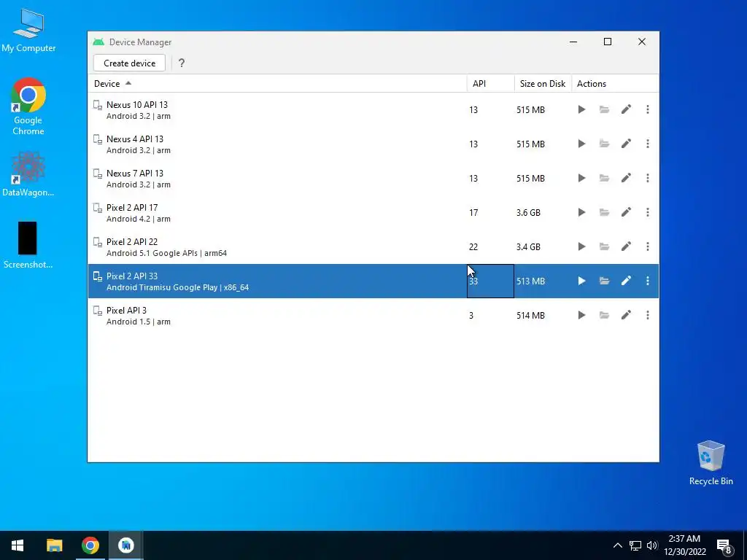Click the Create device button
Screen dimensions: 747x560
(x=130, y=63)
